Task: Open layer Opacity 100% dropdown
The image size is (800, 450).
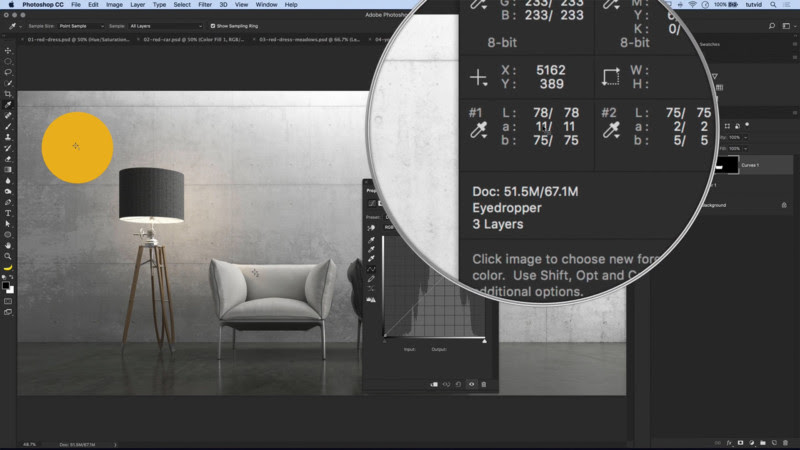Action: click(x=745, y=137)
